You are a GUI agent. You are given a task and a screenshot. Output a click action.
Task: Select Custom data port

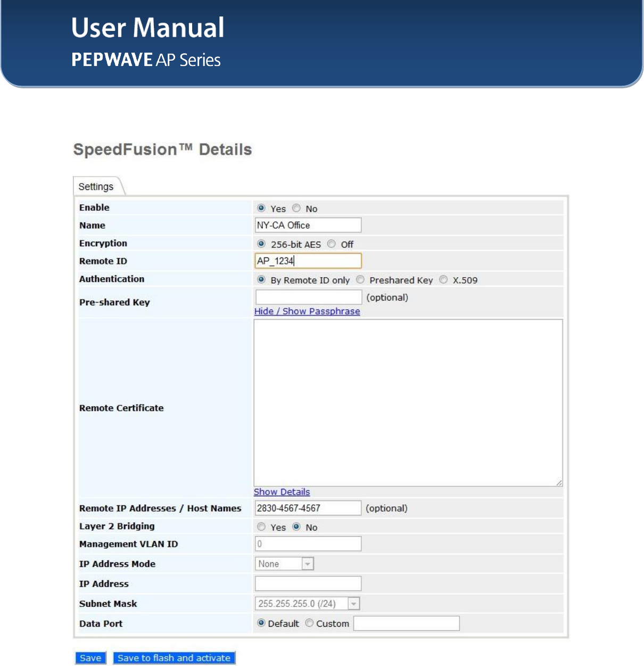point(309,623)
